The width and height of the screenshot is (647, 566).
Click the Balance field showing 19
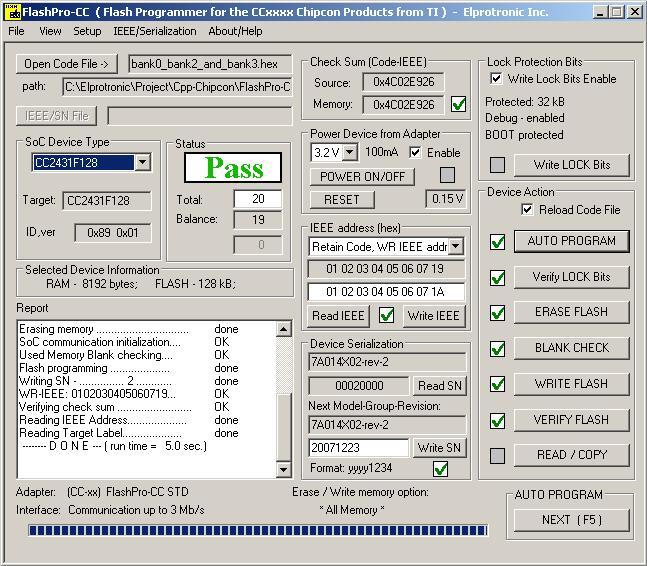click(258, 219)
